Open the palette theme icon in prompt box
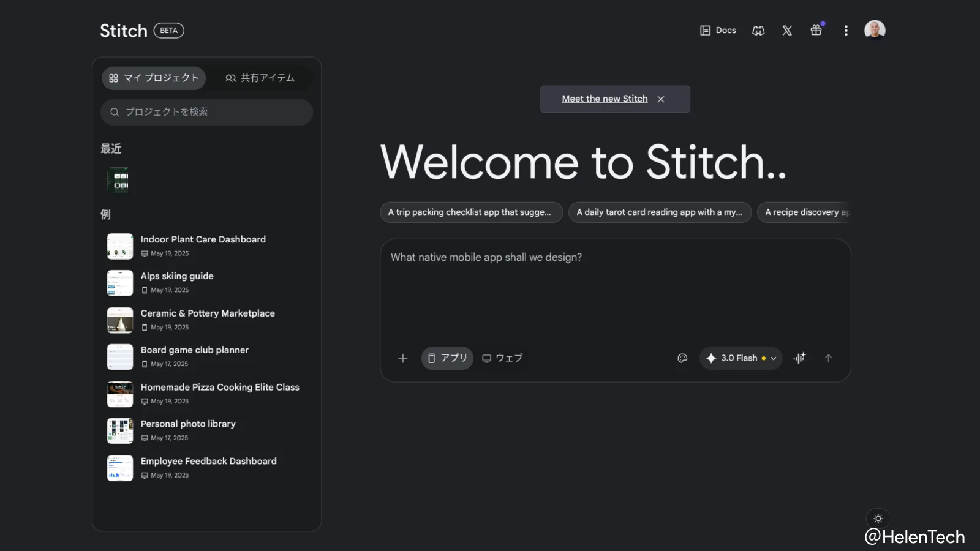Screen dimensions: 980x551 point(682,358)
